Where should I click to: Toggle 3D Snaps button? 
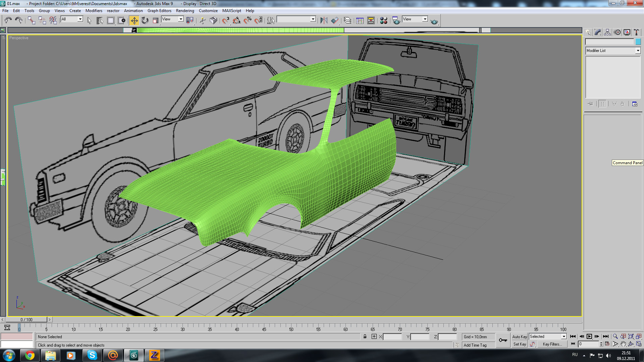pyautogui.click(x=225, y=21)
